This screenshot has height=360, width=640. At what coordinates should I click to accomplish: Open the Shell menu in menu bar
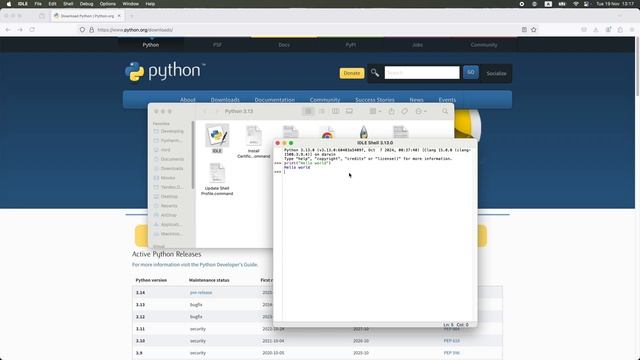point(68,4)
